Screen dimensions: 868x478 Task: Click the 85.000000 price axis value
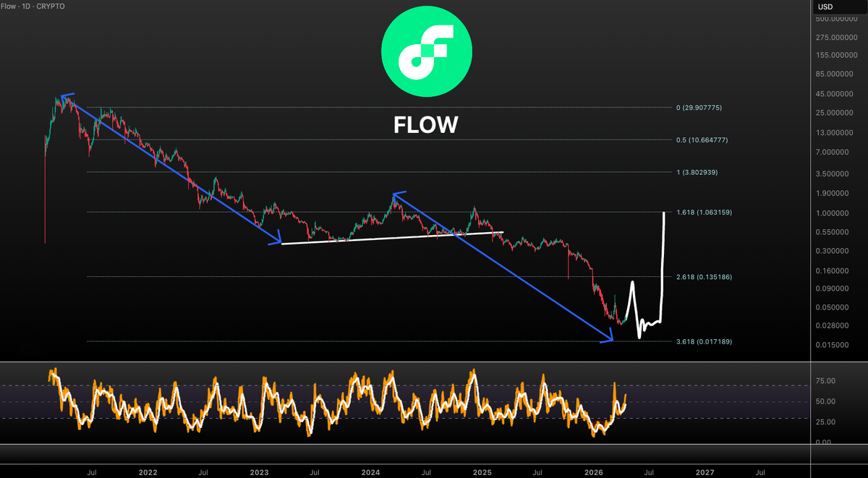pyautogui.click(x=836, y=74)
